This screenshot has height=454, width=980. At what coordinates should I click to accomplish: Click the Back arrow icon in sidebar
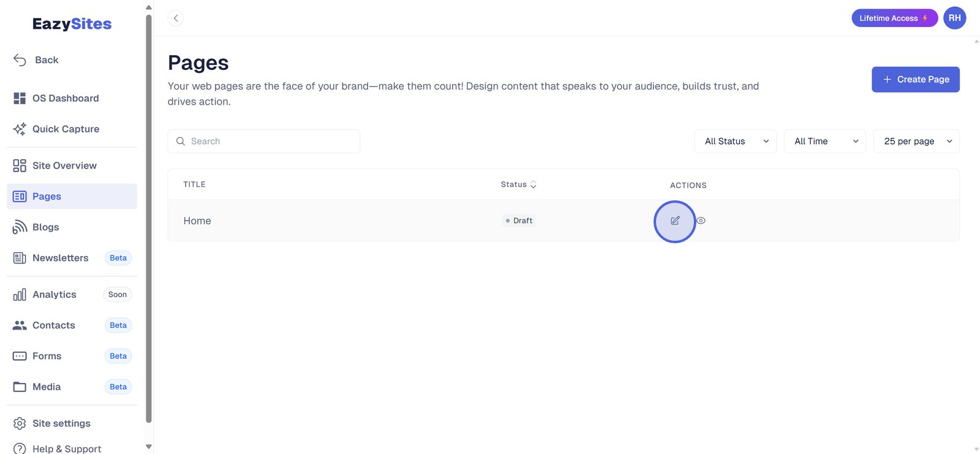point(20,59)
